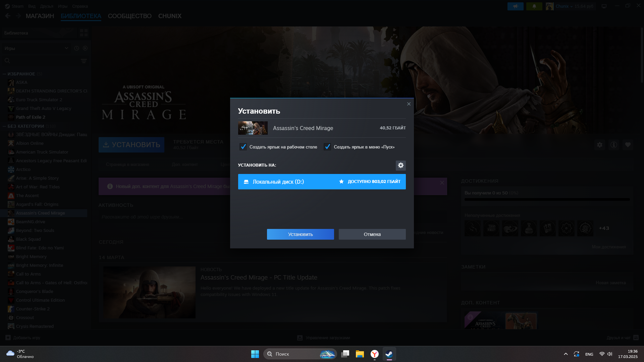Click the back navigation arrow
Viewport: 644px width, 362px height.
point(8,16)
